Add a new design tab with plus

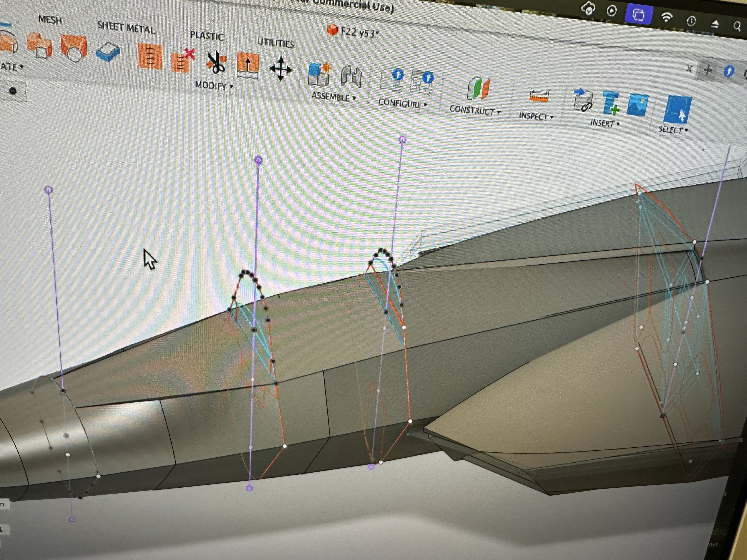pos(708,70)
